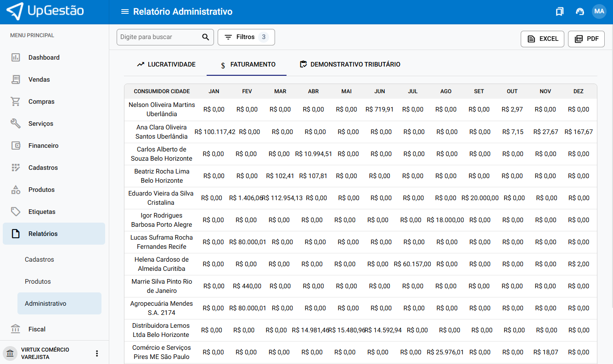Click the 'Digite para buscar' search field
This screenshot has height=364, width=613.
pyautogui.click(x=158, y=37)
